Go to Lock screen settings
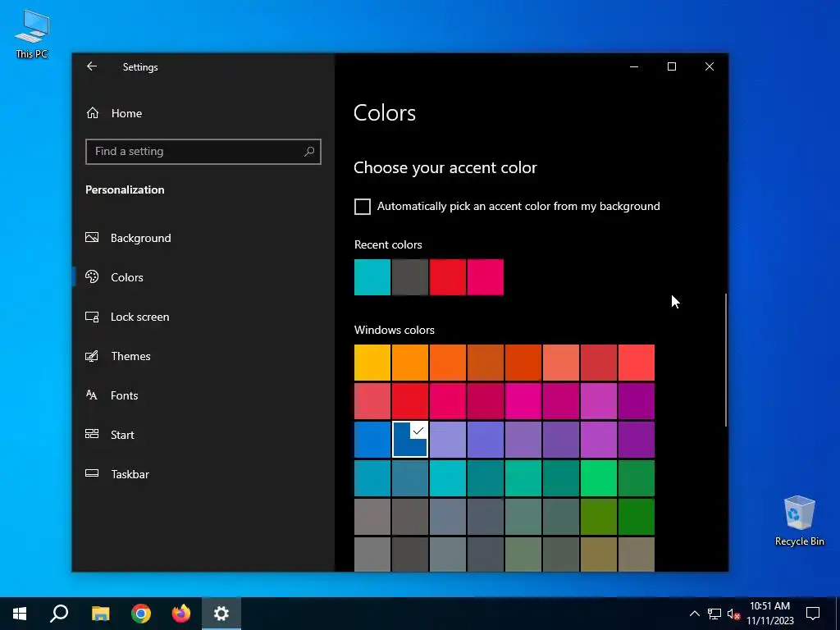 click(139, 317)
